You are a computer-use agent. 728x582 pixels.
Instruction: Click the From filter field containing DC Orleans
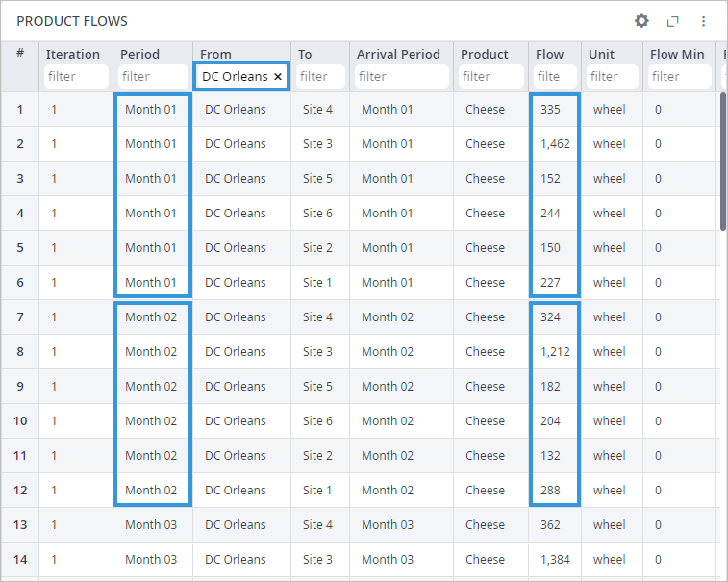click(241, 76)
